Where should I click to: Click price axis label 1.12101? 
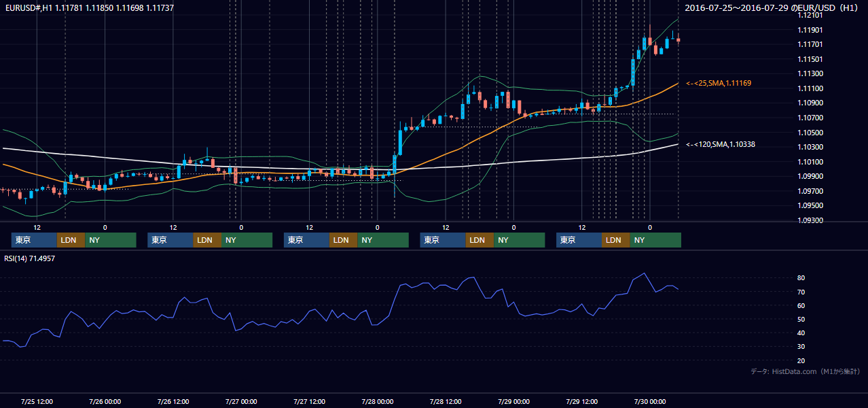(x=810, y=15)
